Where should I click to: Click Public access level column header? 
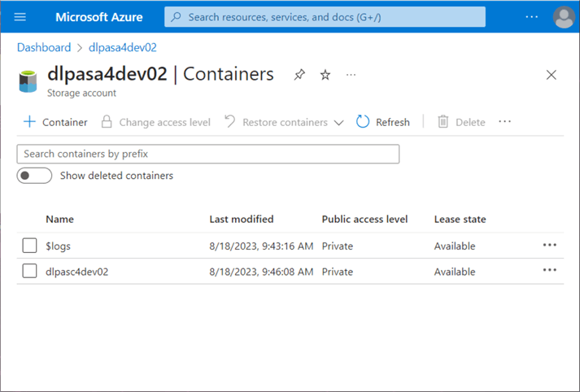[364, 220]
